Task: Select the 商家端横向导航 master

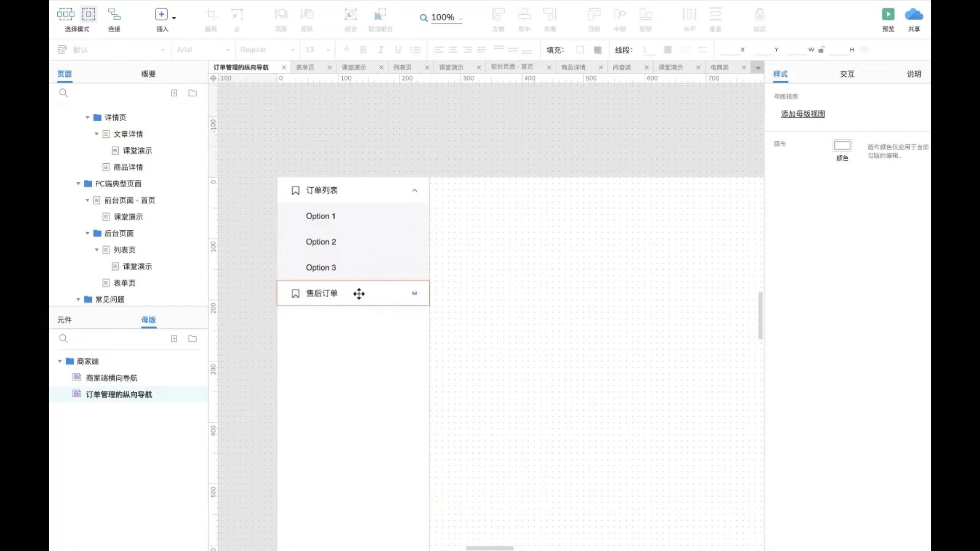Action: click(111, 378)
